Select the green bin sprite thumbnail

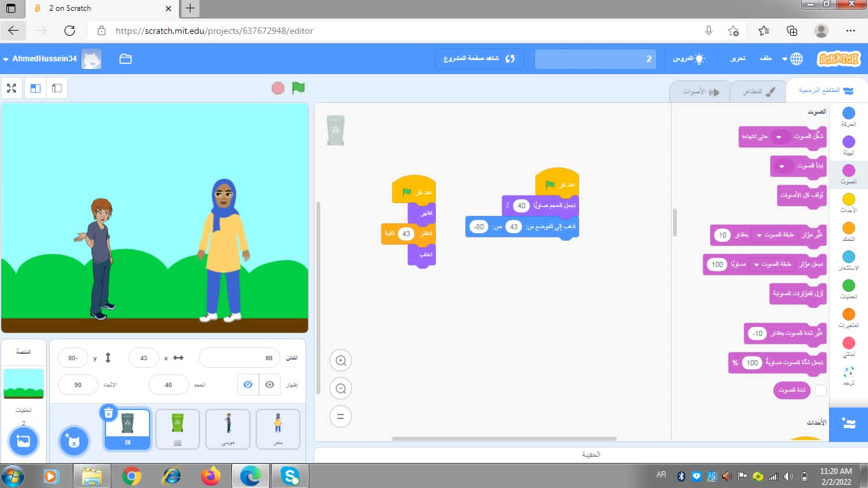pyautogui.click(x=178, y=429)
